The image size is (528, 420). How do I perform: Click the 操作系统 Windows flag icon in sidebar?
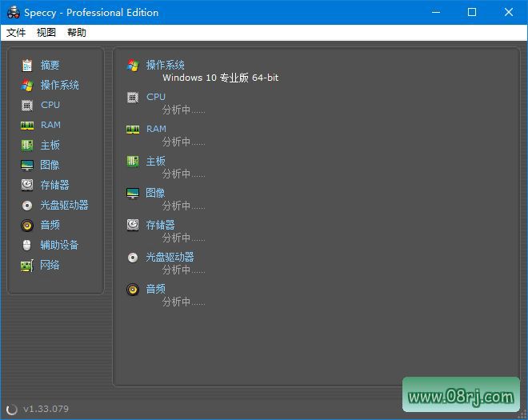[x=27, y=86]
